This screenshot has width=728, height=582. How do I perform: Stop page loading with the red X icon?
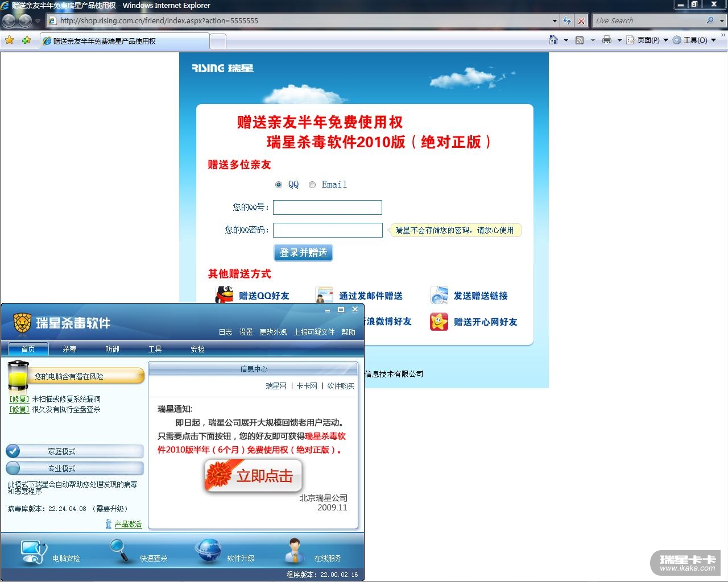[581, 20]
